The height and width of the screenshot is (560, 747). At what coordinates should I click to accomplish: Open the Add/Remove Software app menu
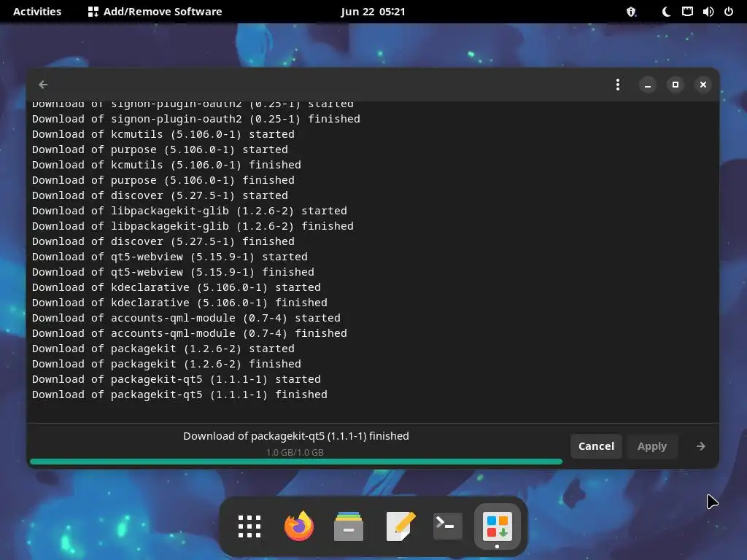click(x=155, y=12)
